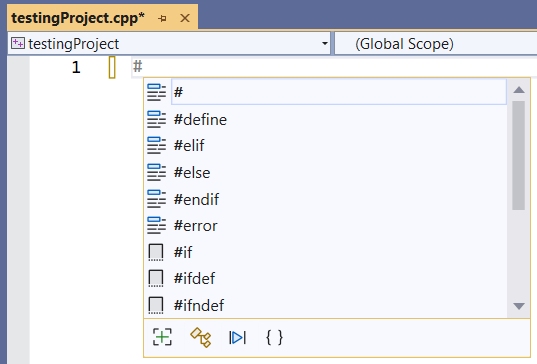Click the dropdown arrow beside testingProject

(x=324, y=43)
